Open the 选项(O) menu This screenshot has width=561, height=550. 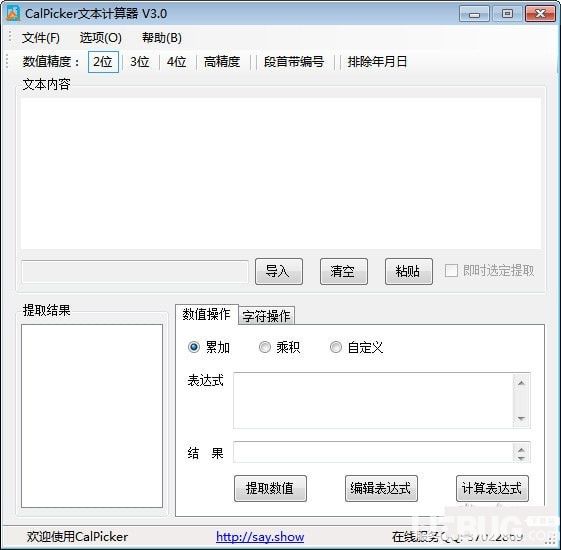pyautogui.click(x=101, y=38)
